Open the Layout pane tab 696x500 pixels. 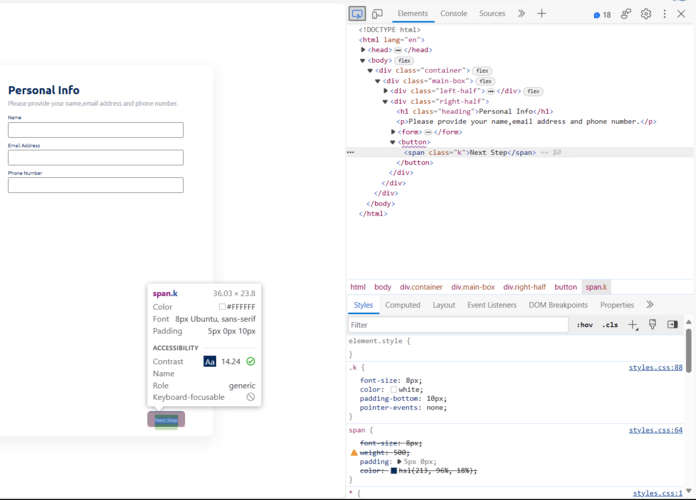click(x=444, y=305)
